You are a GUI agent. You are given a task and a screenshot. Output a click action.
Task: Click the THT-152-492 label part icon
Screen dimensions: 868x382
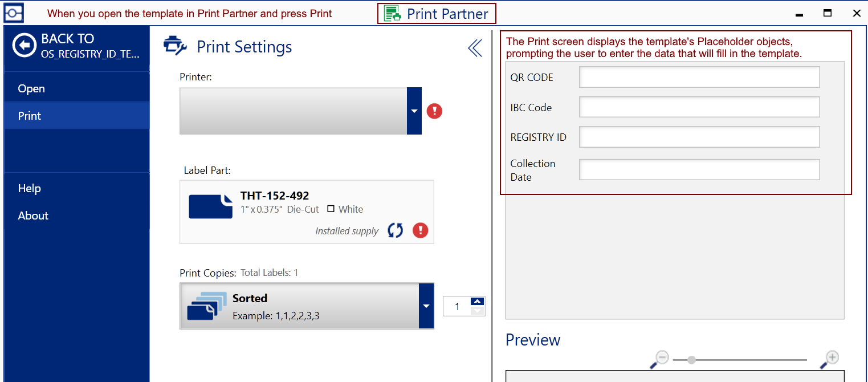(210, 206)
